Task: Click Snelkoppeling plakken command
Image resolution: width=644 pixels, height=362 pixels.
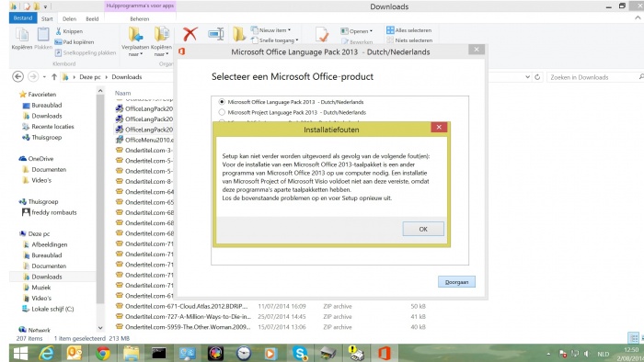Action: (x=86, y=52)
